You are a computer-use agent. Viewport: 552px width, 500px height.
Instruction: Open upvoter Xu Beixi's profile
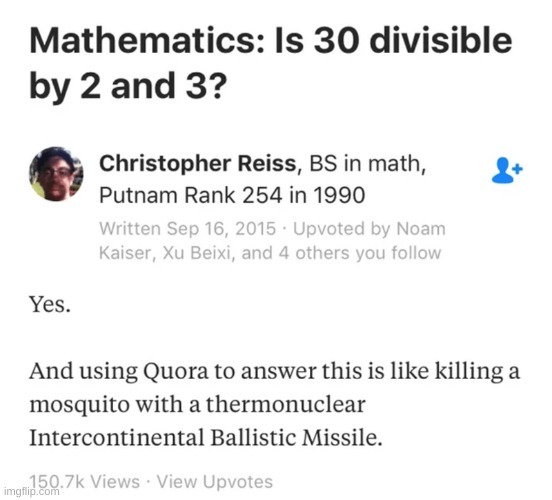point(196,253)
